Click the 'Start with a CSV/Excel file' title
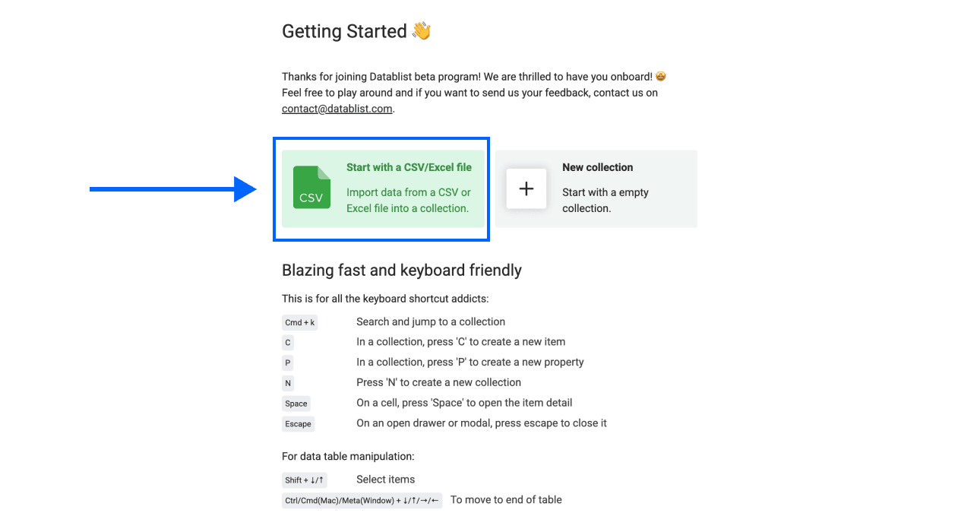Viewport: 980px width, 532px height. click(409, 167)
